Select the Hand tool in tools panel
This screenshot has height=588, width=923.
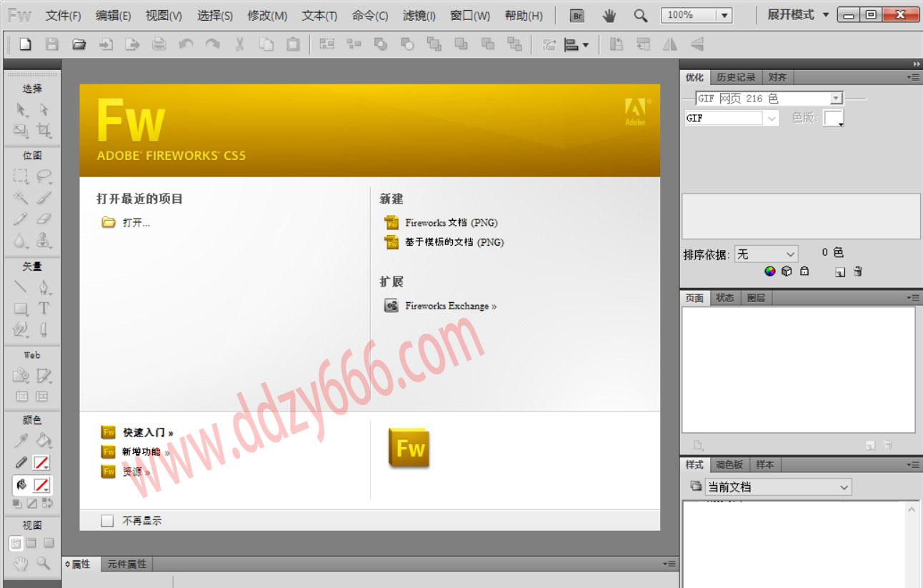click(21, 564)
